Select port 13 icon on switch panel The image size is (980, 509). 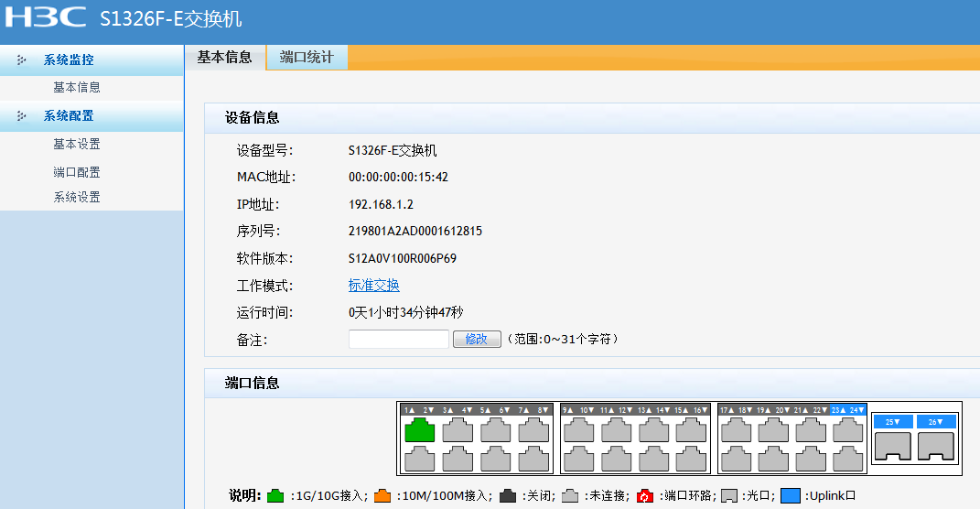coord(653,429)
